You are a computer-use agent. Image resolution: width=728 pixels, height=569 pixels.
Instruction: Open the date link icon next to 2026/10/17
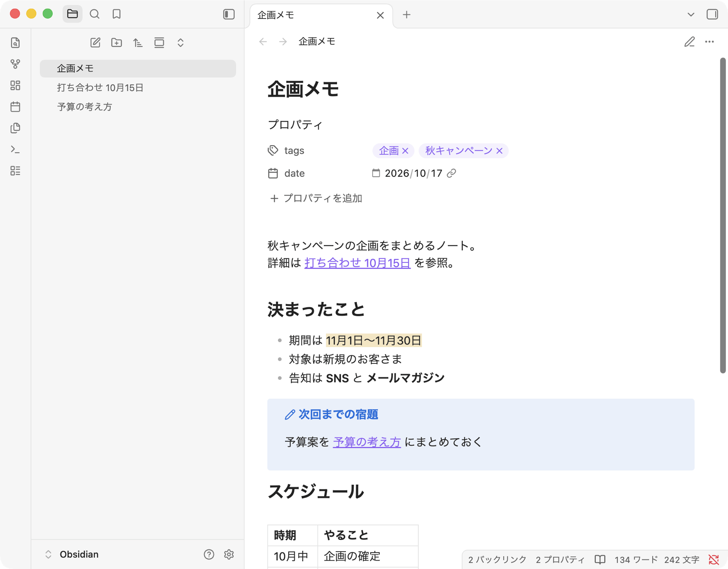point(451,173)
